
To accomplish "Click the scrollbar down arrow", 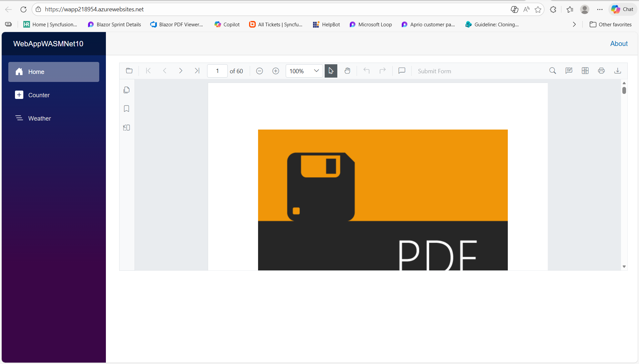I will pyautogui.click(x=624, y=267).
